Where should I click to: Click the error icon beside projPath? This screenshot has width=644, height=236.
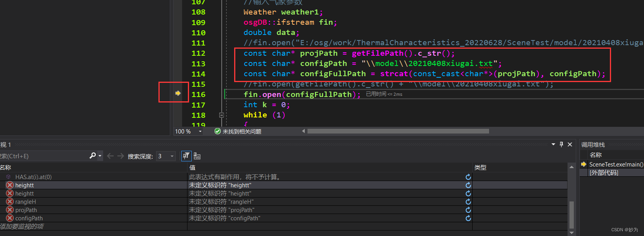pyautogui.click(x=10, y=210)
